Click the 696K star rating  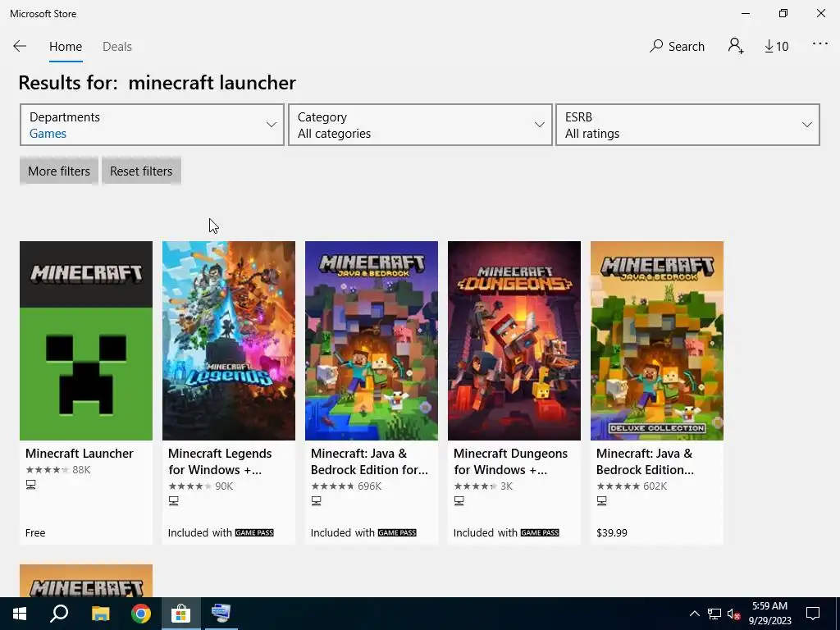coord(346,486)
